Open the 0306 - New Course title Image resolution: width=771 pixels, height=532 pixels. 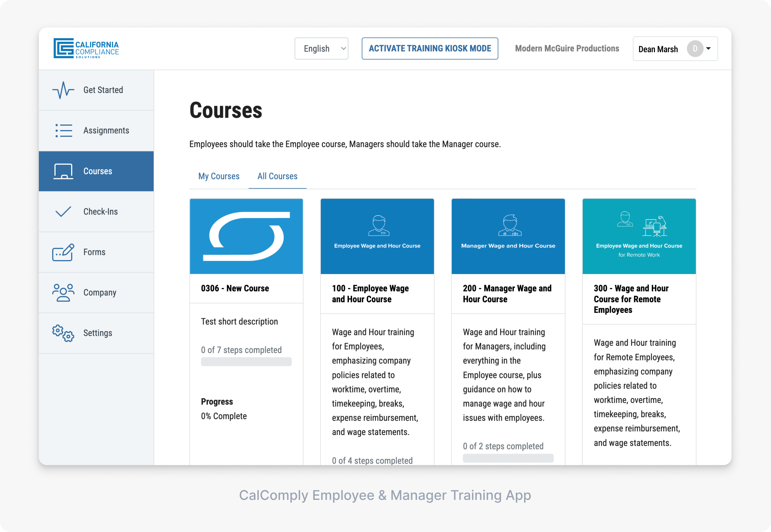pyautogui.click(x=235, y=288)
